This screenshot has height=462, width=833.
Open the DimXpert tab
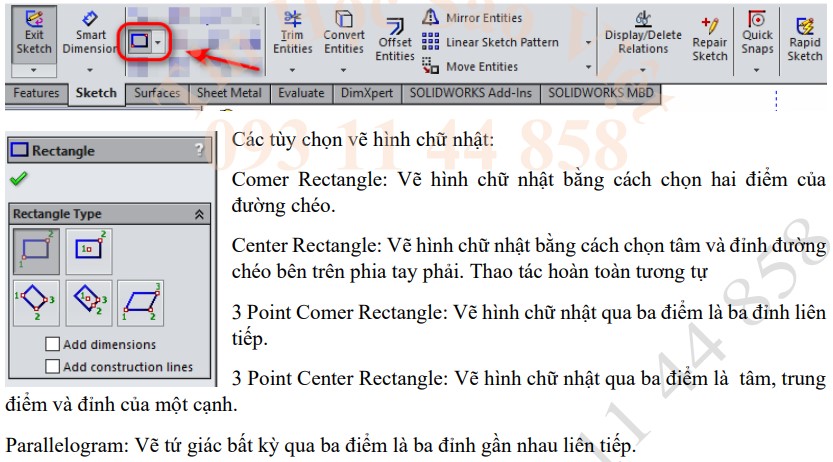coord(367,93)
